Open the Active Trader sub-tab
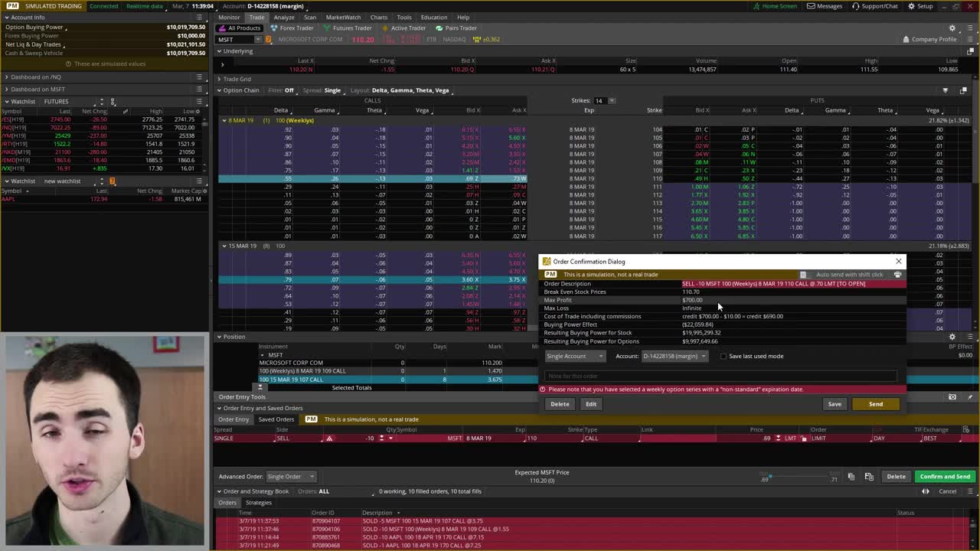The height and width of the screenshot is (551, 980). pos(403,28)
